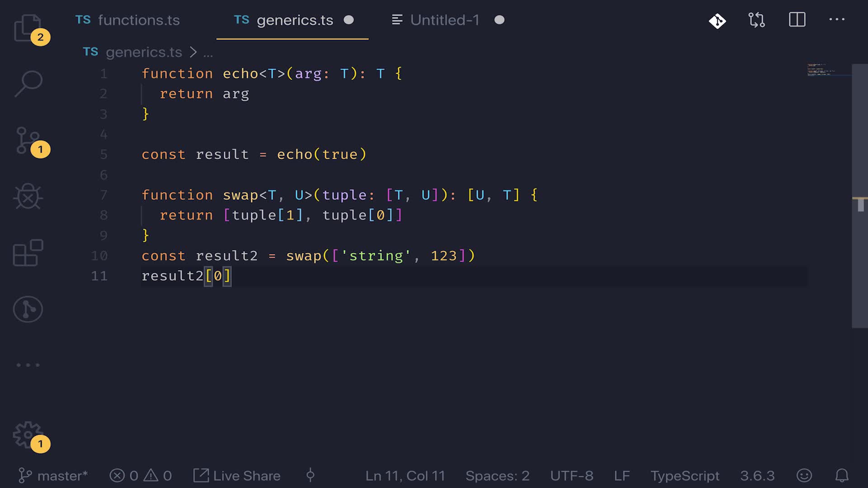Change the TypeScript language mode
Screen dimensions: 868x488
[684, 476]
